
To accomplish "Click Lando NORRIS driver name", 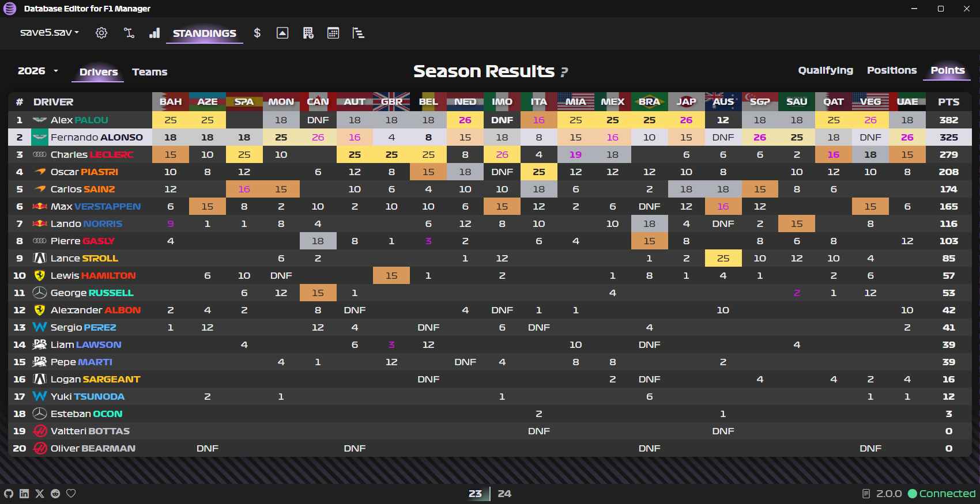I will coord(86,223).
